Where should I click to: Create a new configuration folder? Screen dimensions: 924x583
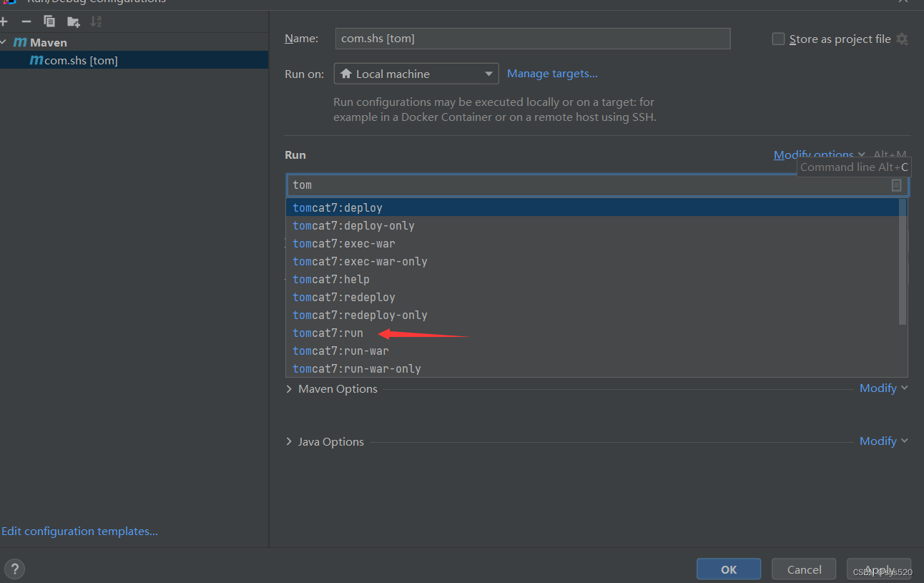(x=72, y=21)
